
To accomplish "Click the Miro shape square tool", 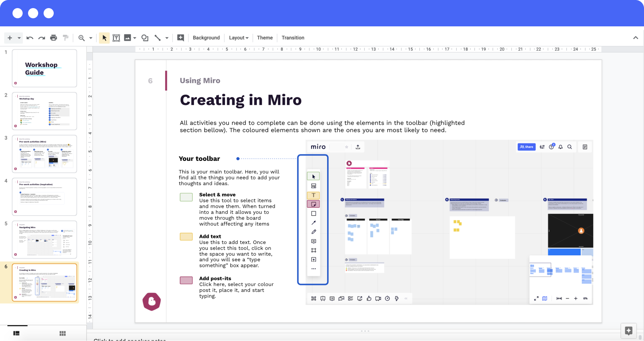I will (314, 214).
